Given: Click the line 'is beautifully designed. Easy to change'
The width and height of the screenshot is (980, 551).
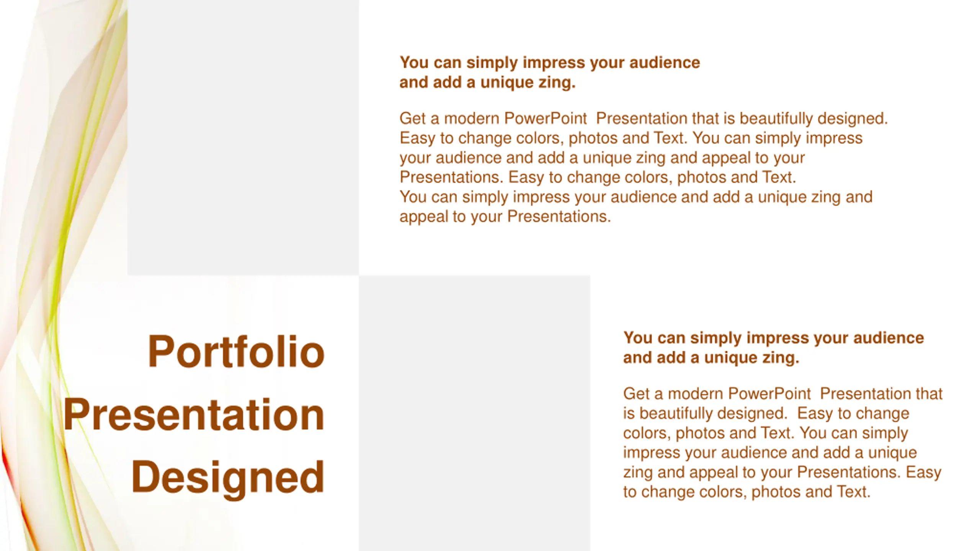Looking at the screenshot, I should click(766, 413).
